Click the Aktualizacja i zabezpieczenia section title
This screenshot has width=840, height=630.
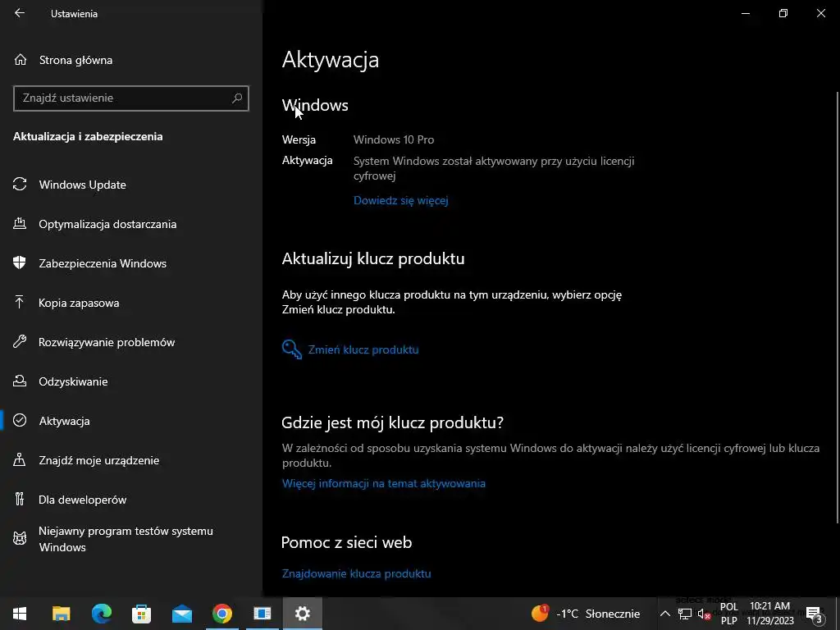[x=88, y=136]
